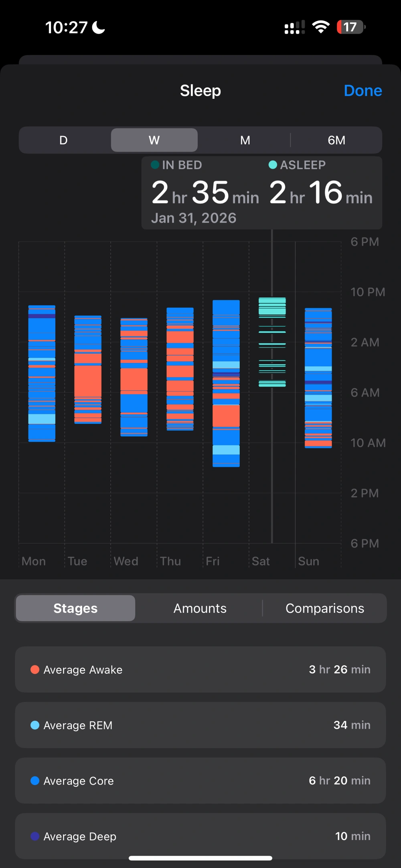401x868 pixels.
Task: Tap Friday's sleep stage bar
Action: tap(226, 383)
